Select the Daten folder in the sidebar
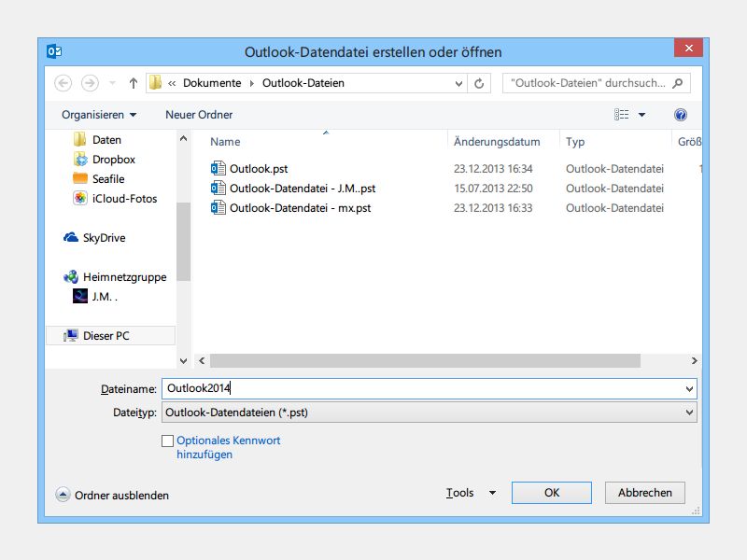 coord(106,139)
